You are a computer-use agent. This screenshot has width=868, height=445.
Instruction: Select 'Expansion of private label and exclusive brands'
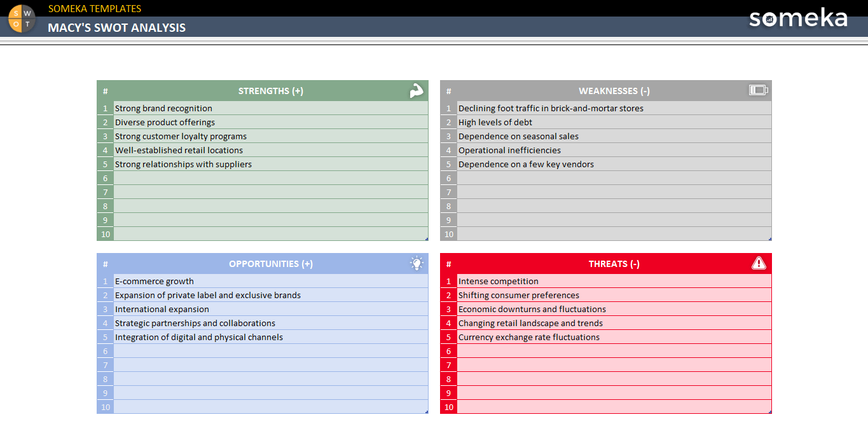click(x=271, y=295)
